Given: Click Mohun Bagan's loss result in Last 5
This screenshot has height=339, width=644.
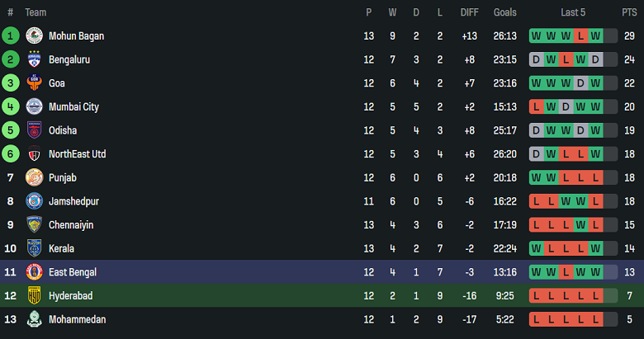Looking at the screenshot, I should point(581,36).
